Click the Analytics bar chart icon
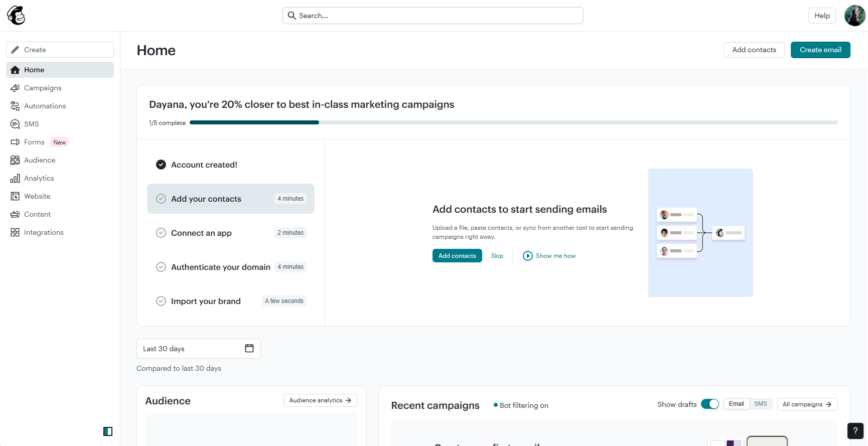868x446 pixels. (x=15, y=178)
